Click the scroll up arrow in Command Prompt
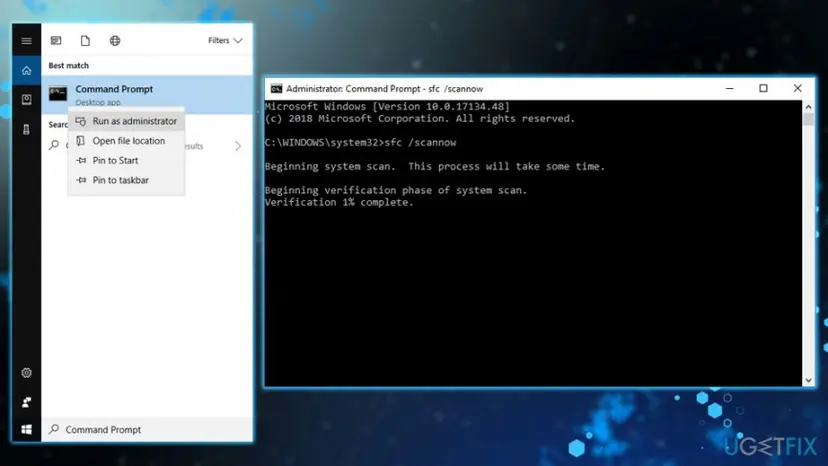 tap(808, 107)
